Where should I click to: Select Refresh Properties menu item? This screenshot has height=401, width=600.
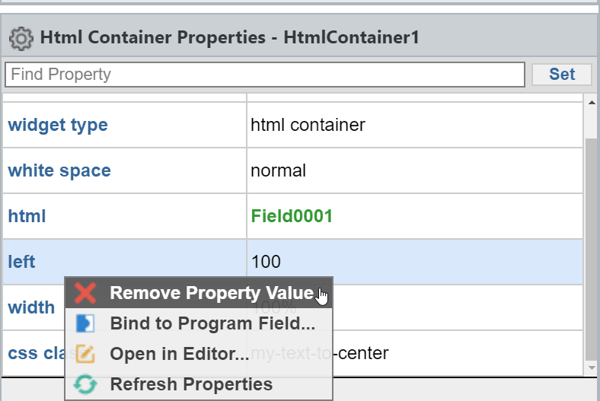(199, 384)
